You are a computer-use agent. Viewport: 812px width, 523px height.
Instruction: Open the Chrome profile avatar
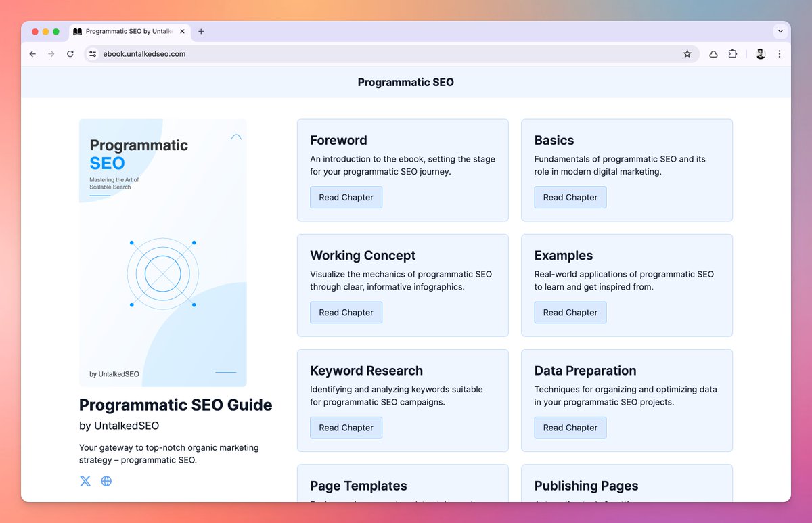point(761,54)
